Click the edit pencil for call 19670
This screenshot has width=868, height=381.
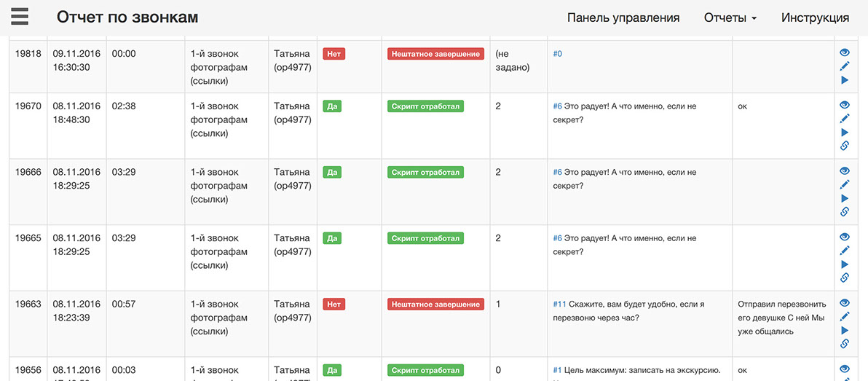click(x=845, y=119)
